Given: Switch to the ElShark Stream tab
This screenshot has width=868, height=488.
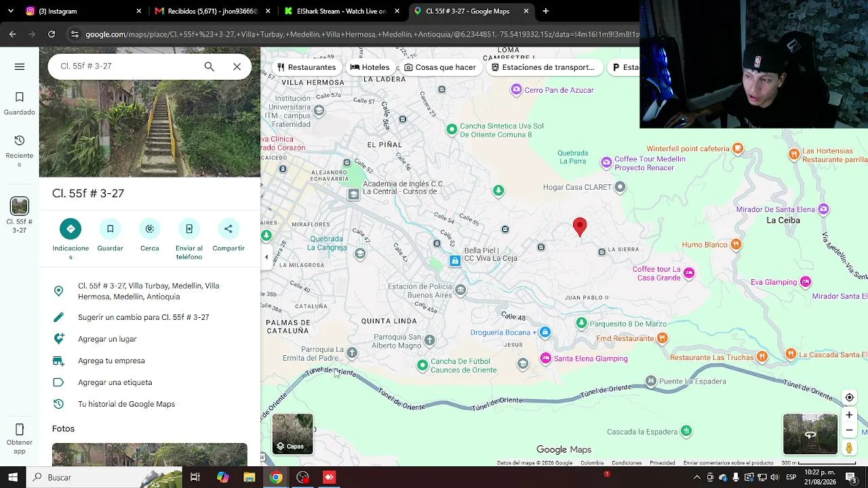Looking at the screenshot, I should click(342, 11).
